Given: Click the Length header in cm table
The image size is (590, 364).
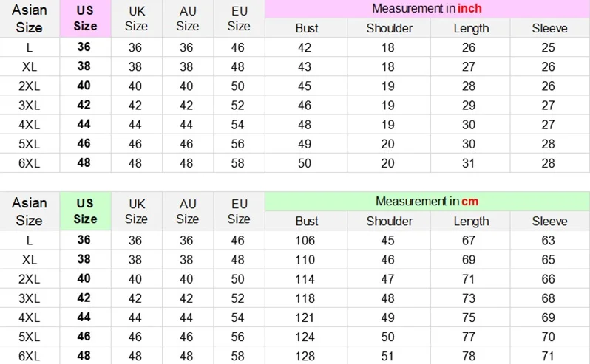Looking at the screenshot, I should (471, 221).
